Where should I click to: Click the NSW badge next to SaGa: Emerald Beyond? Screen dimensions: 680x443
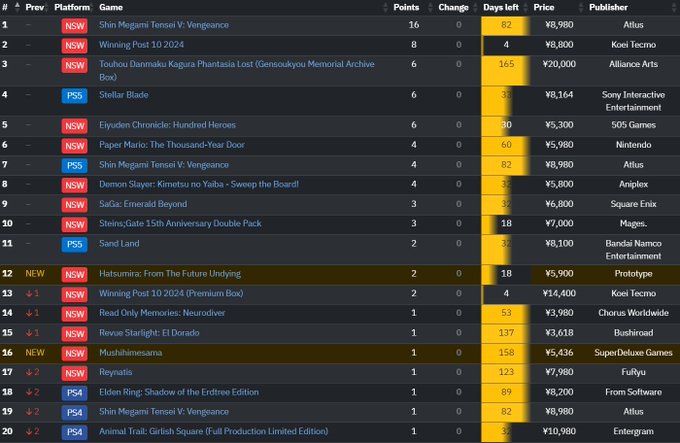pos(75,205)
